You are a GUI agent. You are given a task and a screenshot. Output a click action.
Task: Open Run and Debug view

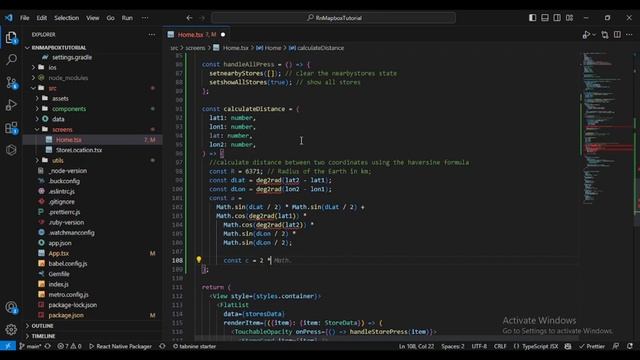pos(11,105)
